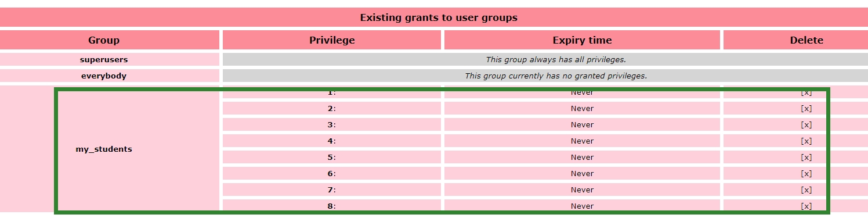Remove privilege 3 grant using [x]
868x218 pixels.
point(806,124)
